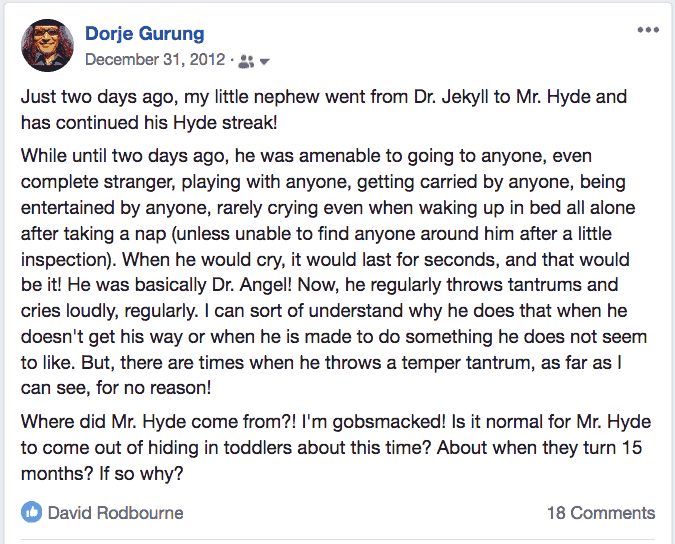Click the opening line mentioning Dr. Jekyll
The height and width of the screenshot is (544, 675).
click(324, 97)
